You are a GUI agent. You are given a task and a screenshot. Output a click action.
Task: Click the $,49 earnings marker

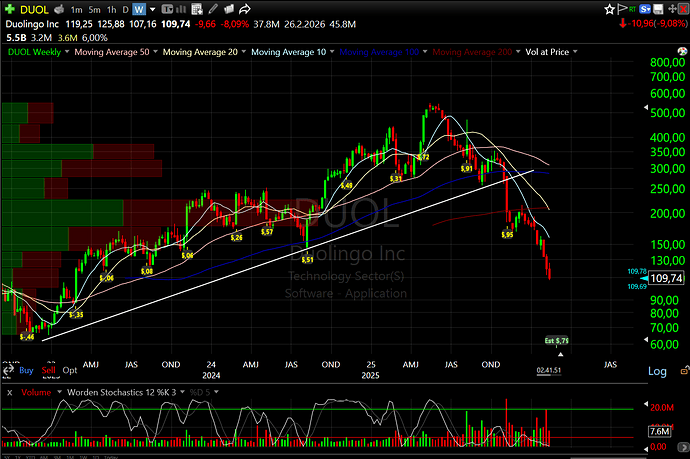346,185
